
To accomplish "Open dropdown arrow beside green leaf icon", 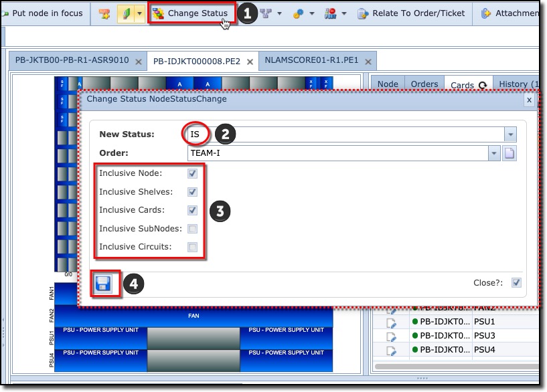I will coord(139,13).
